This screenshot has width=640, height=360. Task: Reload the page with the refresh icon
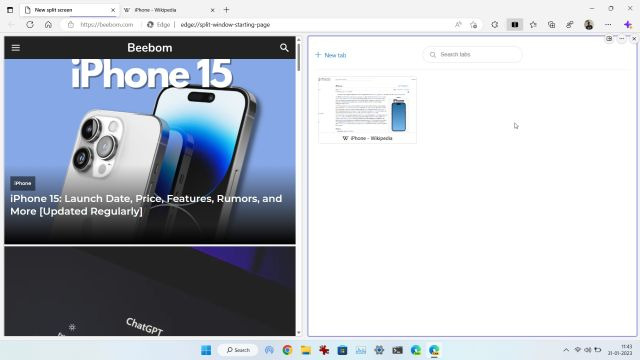pos(30,24)
